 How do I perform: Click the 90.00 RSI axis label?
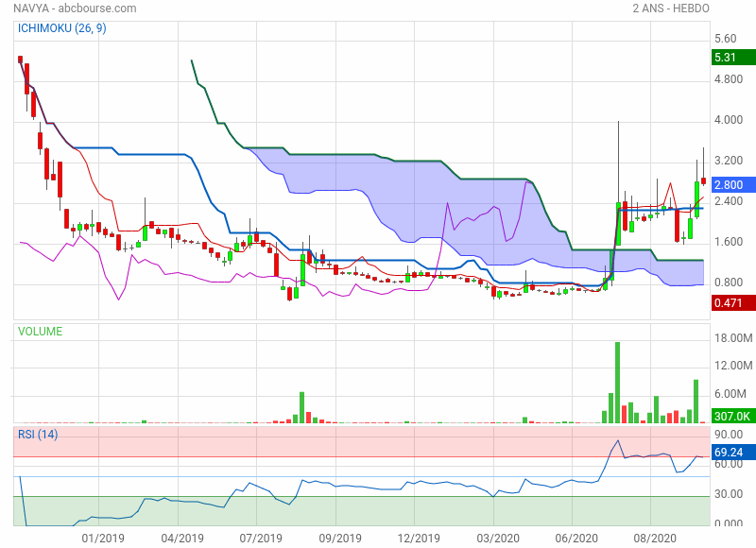click(x=729, y=435)
